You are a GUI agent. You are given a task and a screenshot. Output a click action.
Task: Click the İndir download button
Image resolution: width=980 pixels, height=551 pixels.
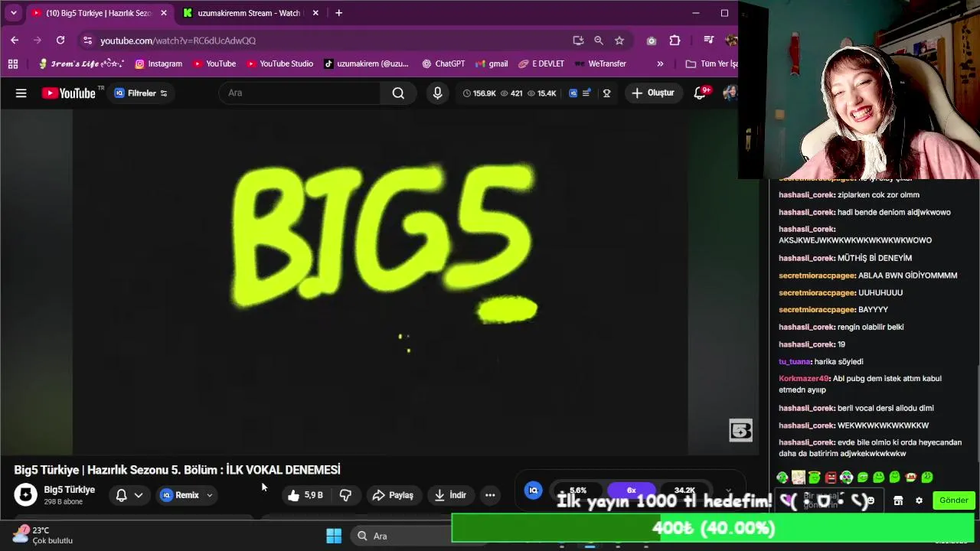pos(450,495)
